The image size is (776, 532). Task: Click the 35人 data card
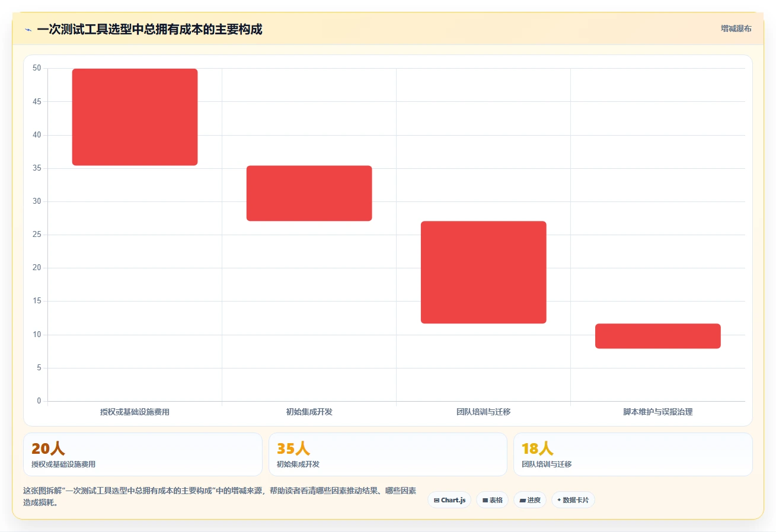[x=388, y=454]
